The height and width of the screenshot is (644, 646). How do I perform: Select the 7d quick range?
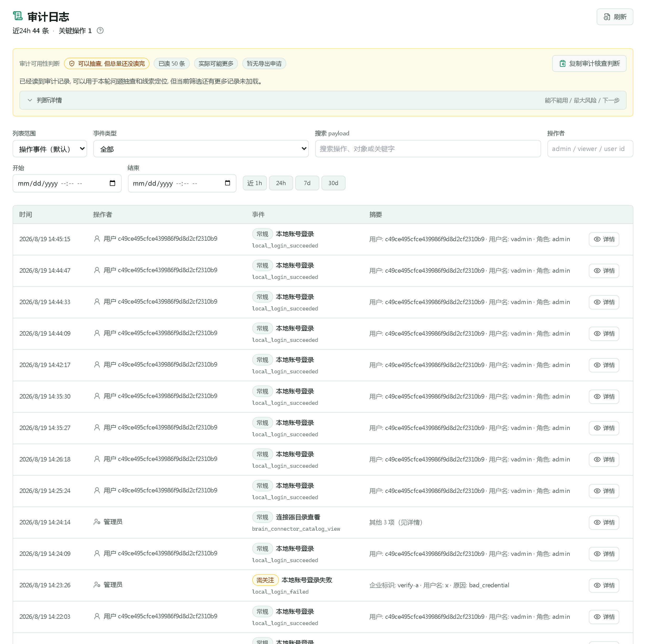point(307,183)
